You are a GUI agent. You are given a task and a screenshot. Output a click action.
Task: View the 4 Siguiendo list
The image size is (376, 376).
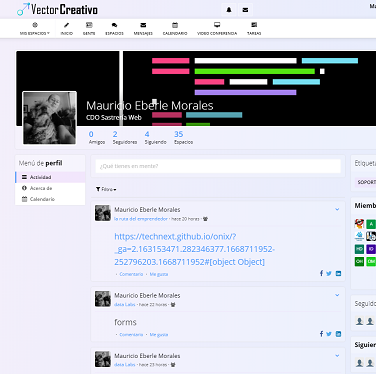click(155, 137)
